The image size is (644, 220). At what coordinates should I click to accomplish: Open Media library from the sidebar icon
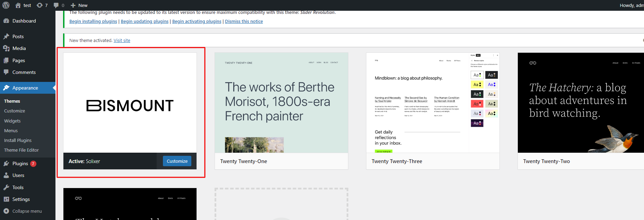6,48
